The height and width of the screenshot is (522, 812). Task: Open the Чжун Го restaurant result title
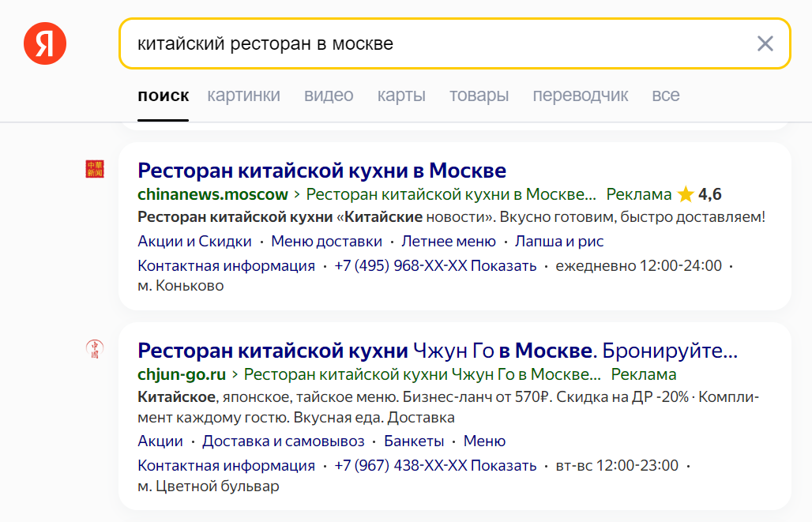tap(437, 351)
